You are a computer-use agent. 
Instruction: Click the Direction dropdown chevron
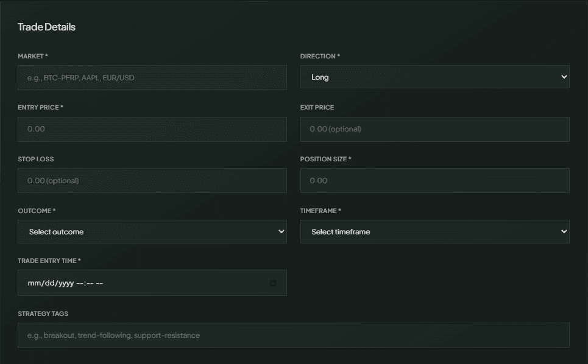tap(564, 77)
